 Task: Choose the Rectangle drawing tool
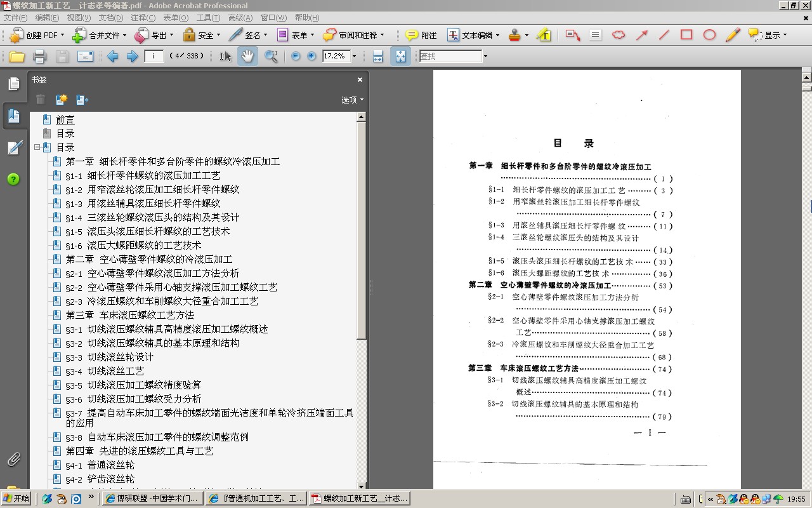coord(686,35)
